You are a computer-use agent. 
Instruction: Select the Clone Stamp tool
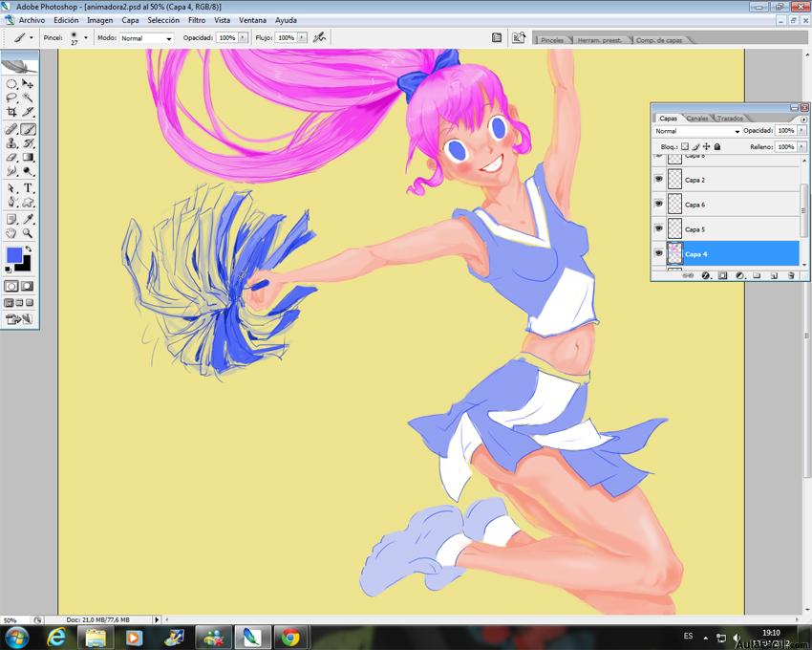pos(11,143)
